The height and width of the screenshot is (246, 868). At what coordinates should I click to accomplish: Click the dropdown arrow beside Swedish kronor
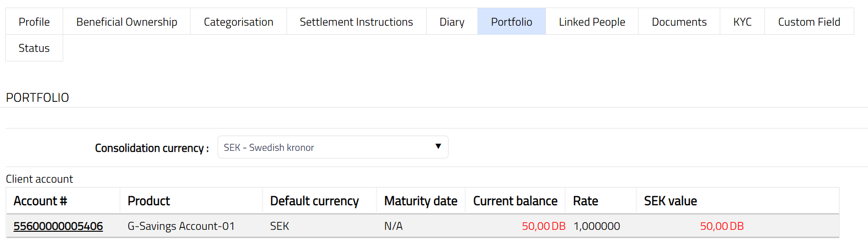pyautogui.click(x=438, y=147)
